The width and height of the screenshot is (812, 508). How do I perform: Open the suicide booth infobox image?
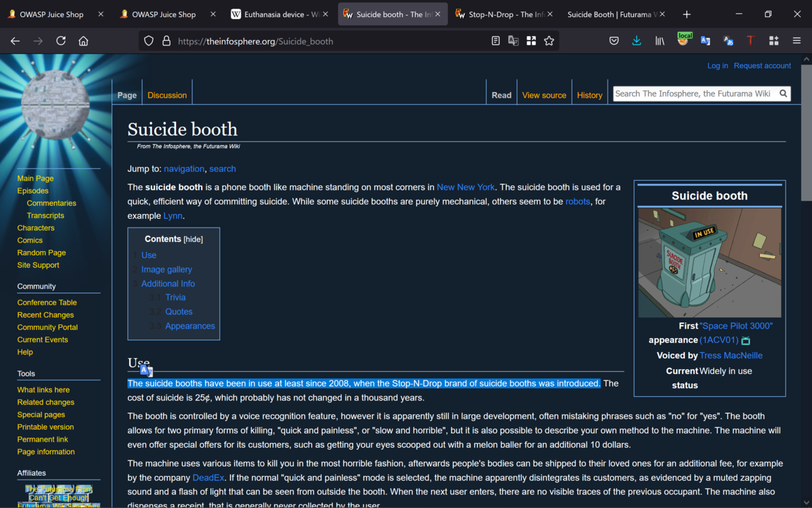[710, 262]
